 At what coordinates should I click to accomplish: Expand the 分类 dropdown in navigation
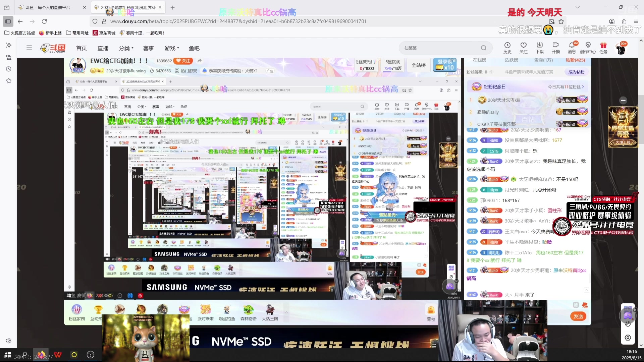(x=126, y=48)
